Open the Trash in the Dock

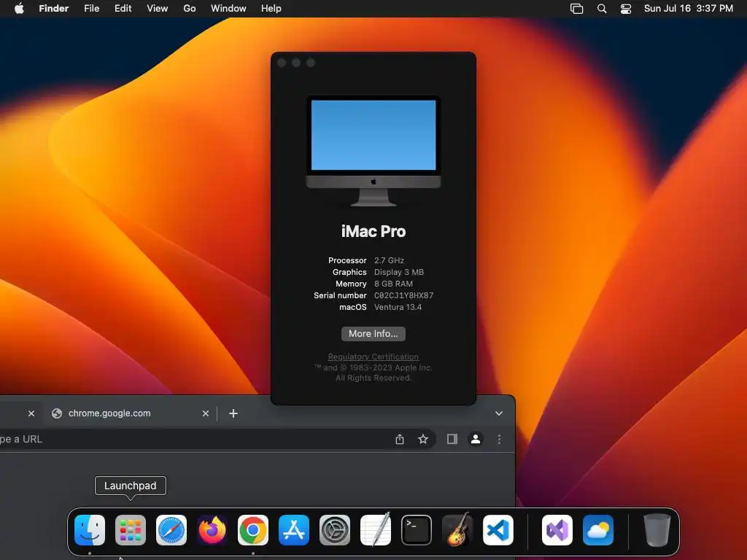coord(657,530)
